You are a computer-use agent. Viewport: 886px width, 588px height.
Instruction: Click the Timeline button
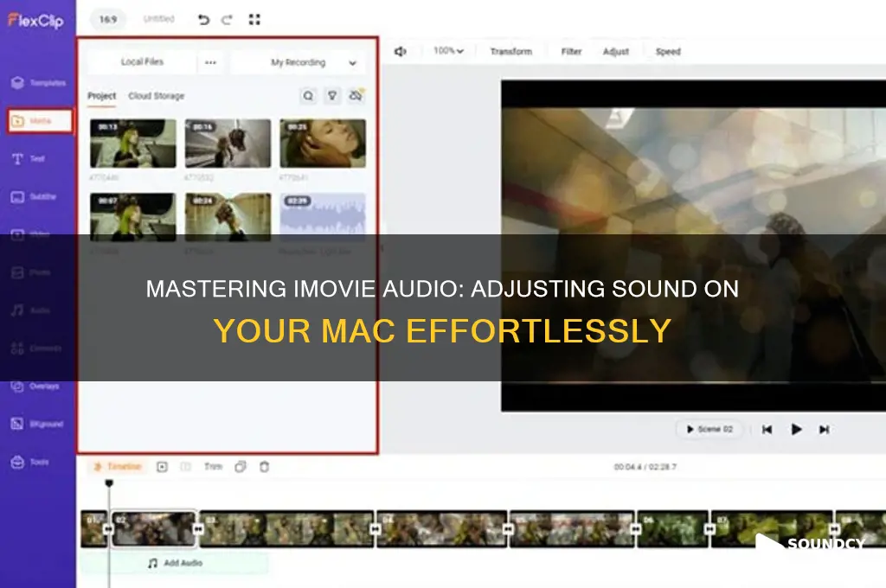click(117, 467)
